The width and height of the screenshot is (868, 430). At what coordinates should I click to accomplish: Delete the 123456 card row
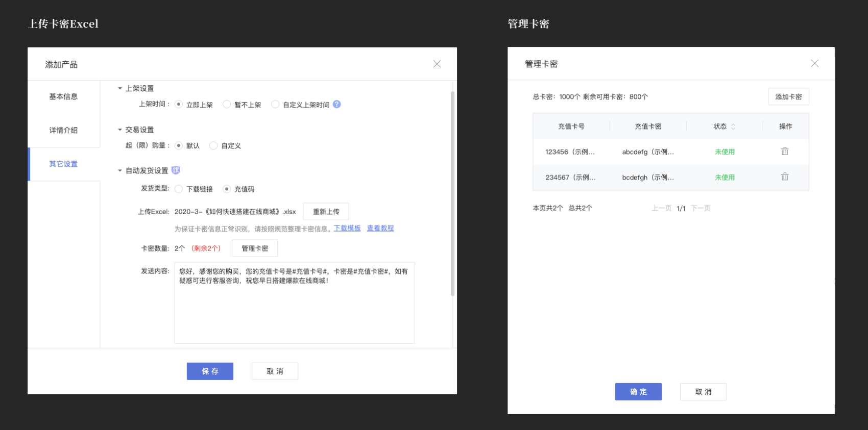(x=785, y=151)
